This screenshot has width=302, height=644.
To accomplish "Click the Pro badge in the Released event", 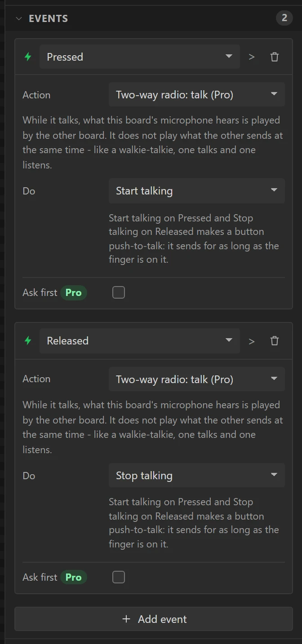I will point(74,577).
